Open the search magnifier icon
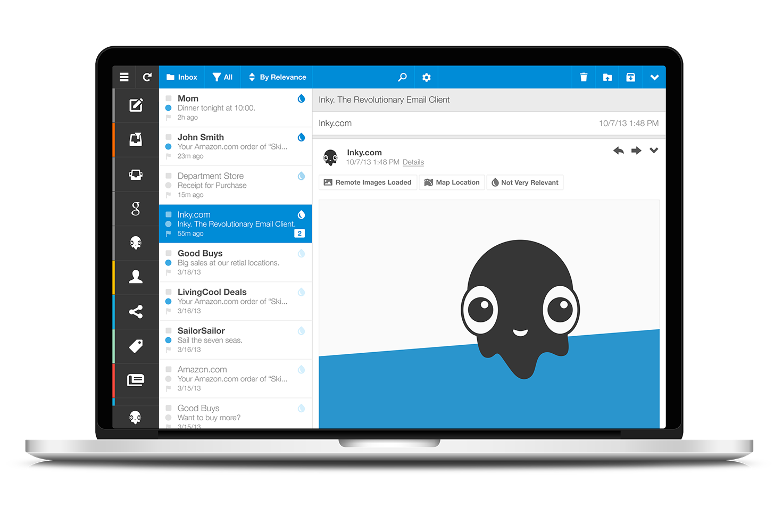 pos(403,77)
